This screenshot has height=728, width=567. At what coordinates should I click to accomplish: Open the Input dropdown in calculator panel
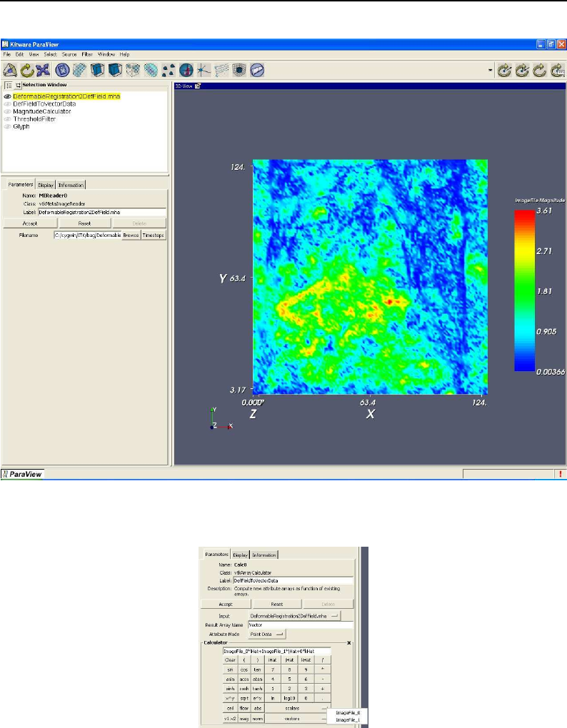click(294, 616)
